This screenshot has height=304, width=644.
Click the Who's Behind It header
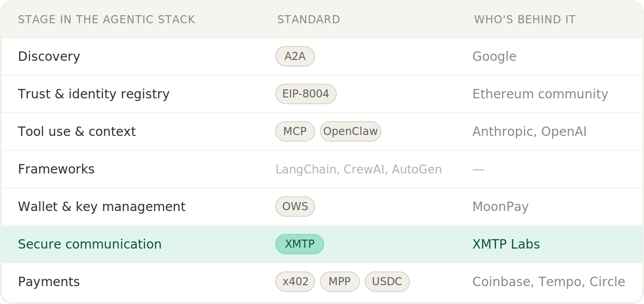(x=525, y=20)
